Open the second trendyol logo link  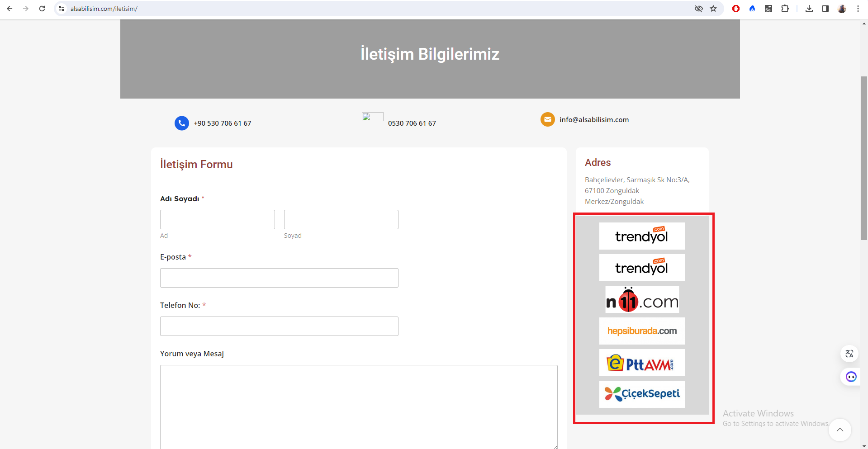[x=642, y=268]
